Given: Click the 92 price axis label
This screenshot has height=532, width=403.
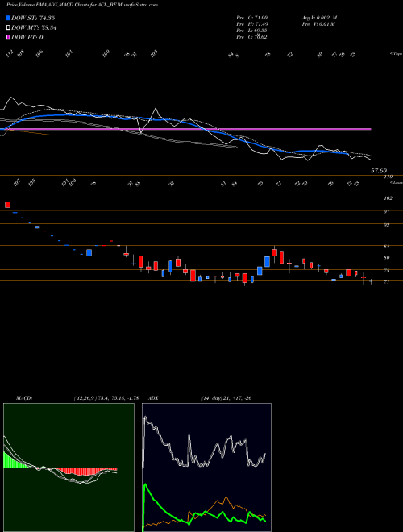Looking at the screenshot, I should 387,225.
